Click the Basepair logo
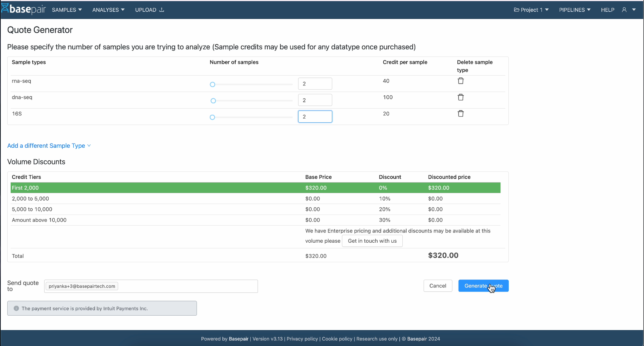The width and height of the screenshot is (644, 346). (x=24, y=9)
